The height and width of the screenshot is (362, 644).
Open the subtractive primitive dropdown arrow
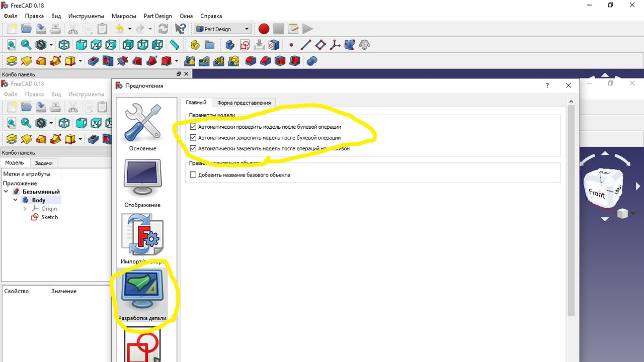point(177,61)
